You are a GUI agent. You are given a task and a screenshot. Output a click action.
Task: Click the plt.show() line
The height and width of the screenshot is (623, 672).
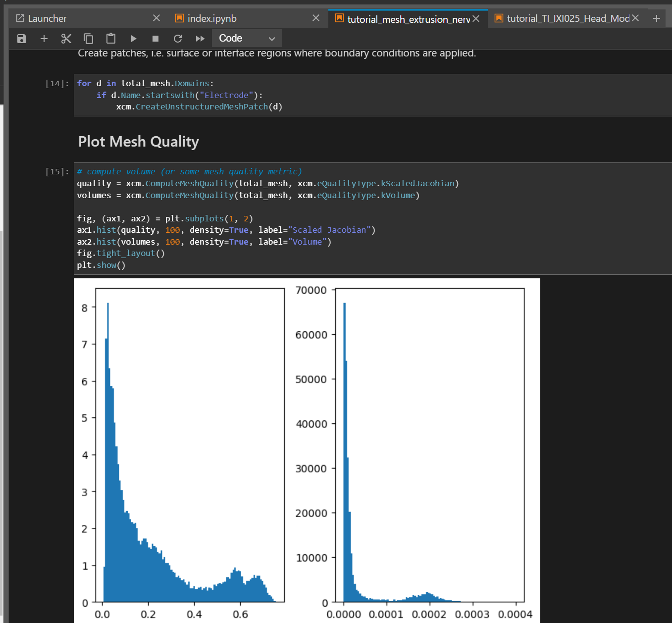101,265
